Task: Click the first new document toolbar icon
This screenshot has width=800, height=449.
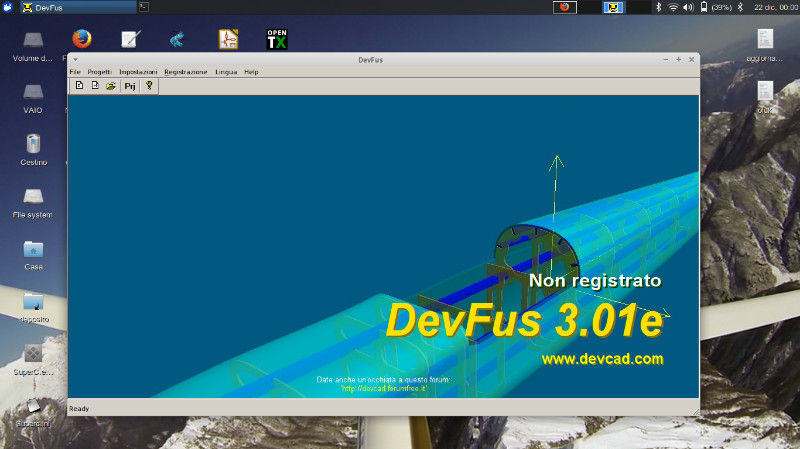Action: point(79,86)
